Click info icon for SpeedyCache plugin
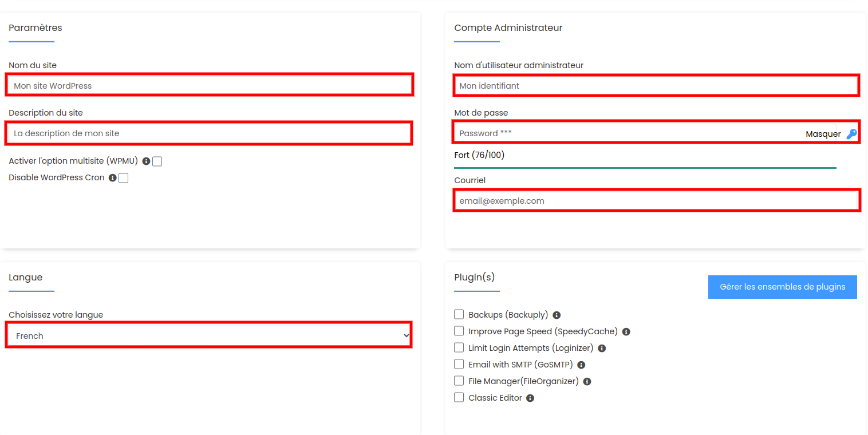The height and width of the screenshot is (435, 868). pyautogui.click(x=626, y=332)
